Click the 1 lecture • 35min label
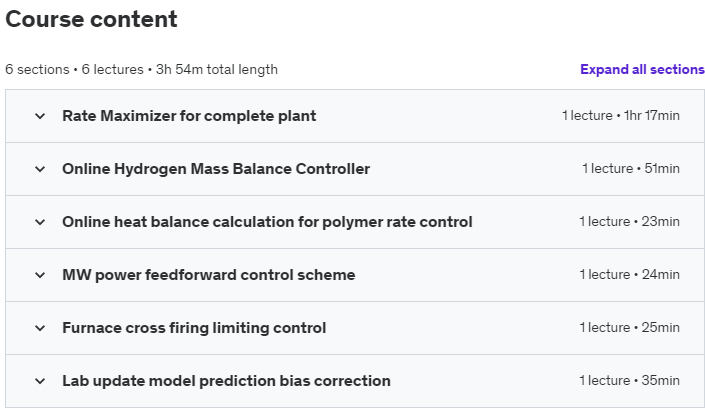This screenshot has height=408, width=705. pos(629,381)
